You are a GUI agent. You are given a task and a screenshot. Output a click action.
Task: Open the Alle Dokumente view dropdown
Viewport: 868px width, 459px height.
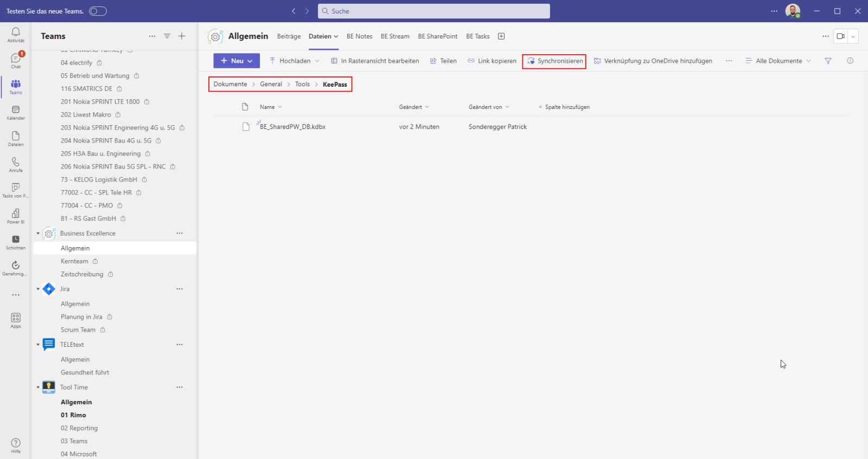coord(778,61)
